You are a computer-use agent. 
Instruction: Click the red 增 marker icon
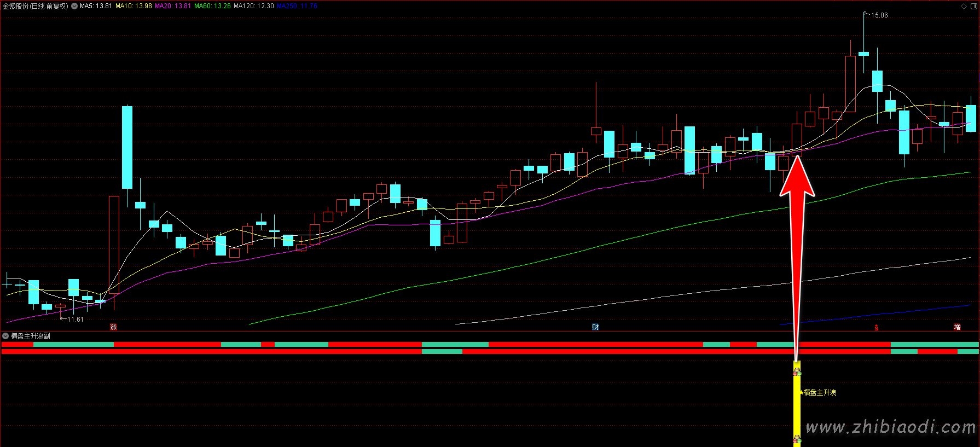957,327
